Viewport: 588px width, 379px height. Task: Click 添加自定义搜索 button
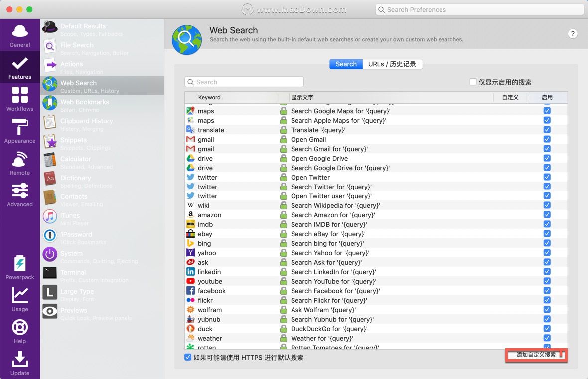(x=536, y=355)
